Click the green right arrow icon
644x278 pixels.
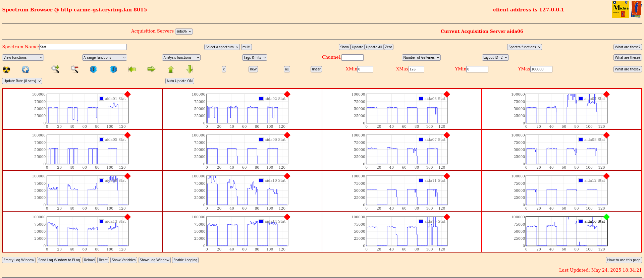(151, 69)
